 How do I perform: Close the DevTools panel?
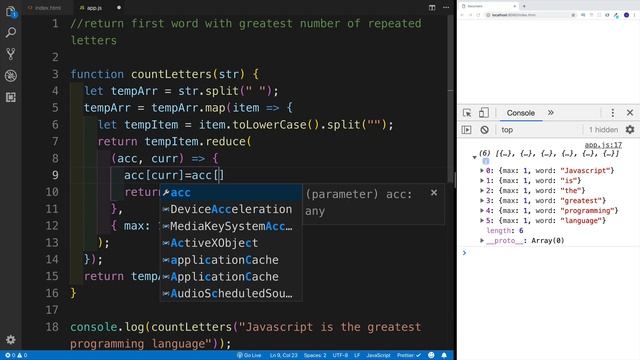click(x=630, y=113)
